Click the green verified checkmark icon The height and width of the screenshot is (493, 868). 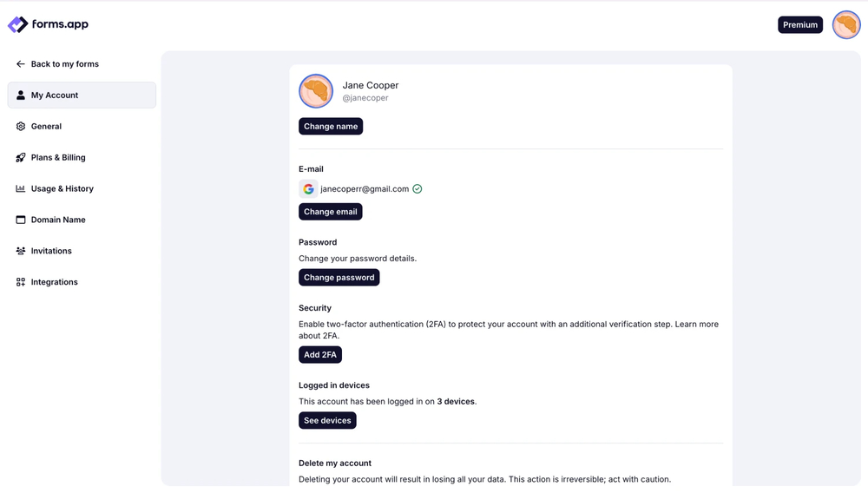(x=418, y=189)
